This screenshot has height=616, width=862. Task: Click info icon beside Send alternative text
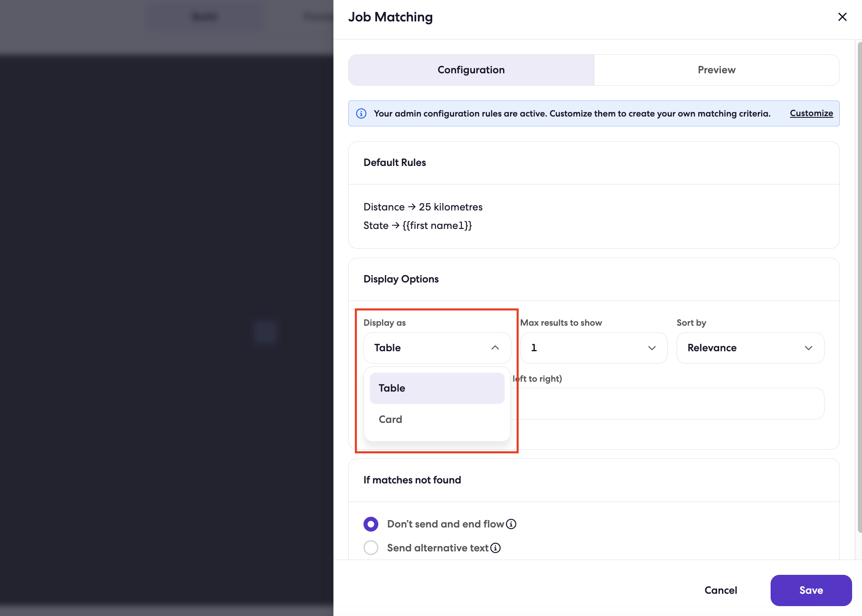pyautogui.click(x=496, y=548)
